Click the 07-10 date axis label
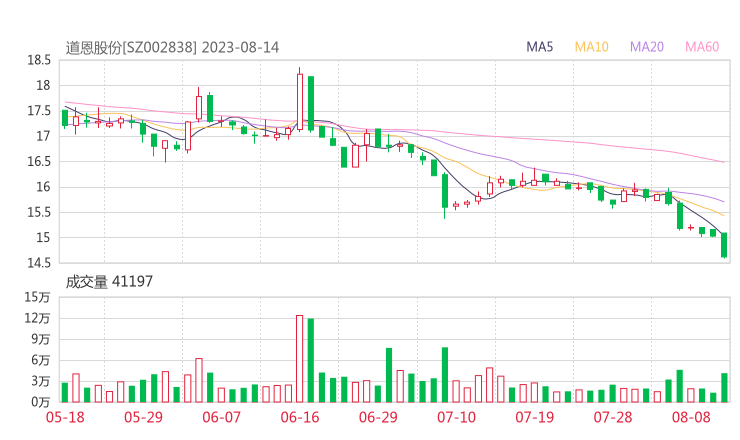The width and height of the screenshot is (740, 440). click(456, 417)
